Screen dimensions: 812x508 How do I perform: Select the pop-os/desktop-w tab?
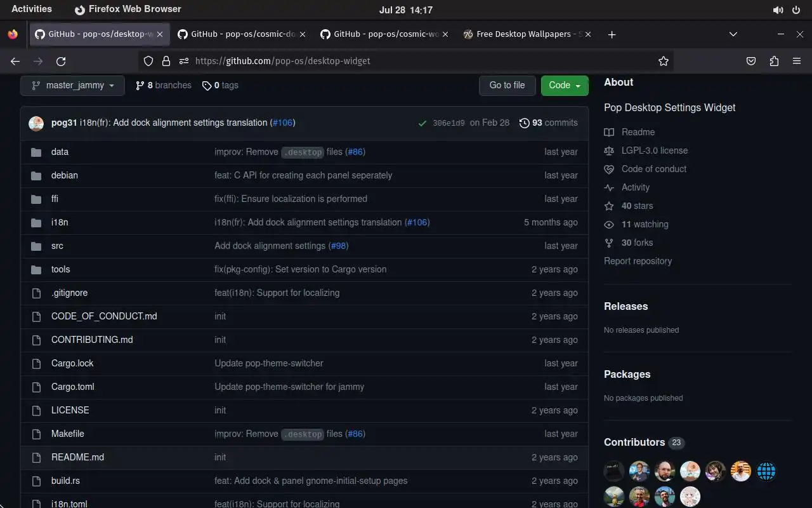[x=100, y=34]
